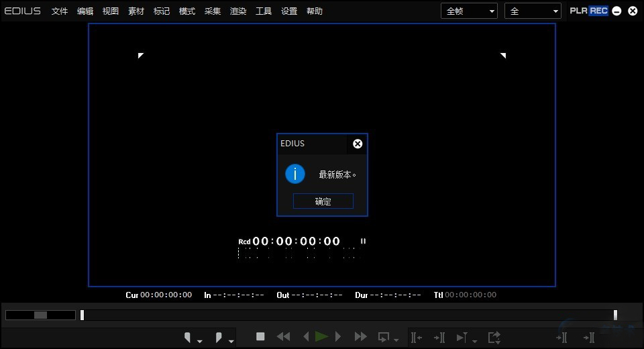The image size is (644, 349).
Task: Open the 采集 menu
Action: [x=213, y=11]
